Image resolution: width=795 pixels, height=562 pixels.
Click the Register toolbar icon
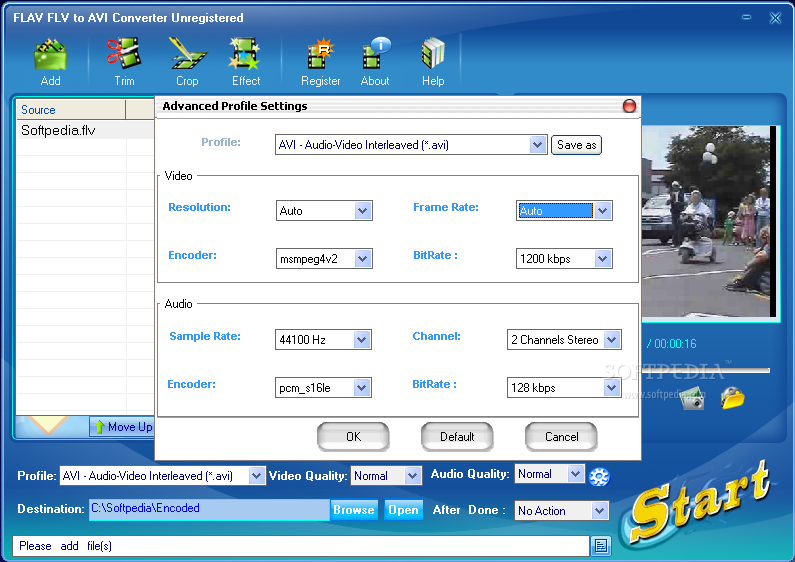click(320, 61)
